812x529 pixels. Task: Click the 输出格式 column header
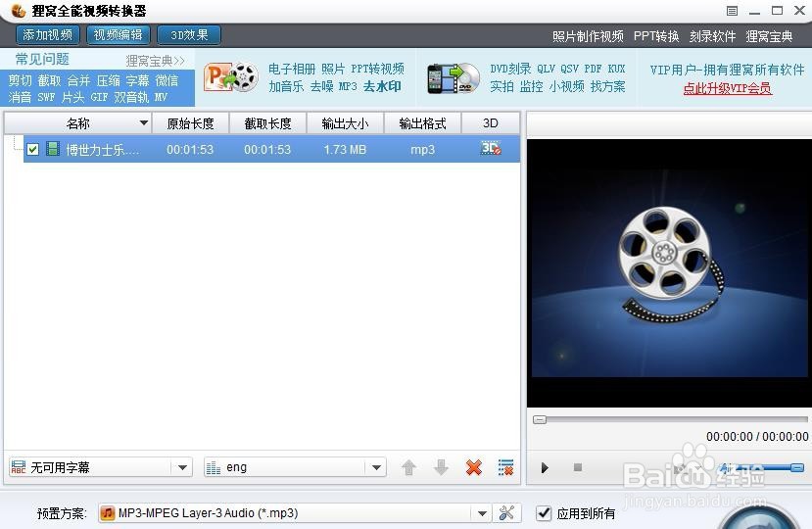(422, 123)
